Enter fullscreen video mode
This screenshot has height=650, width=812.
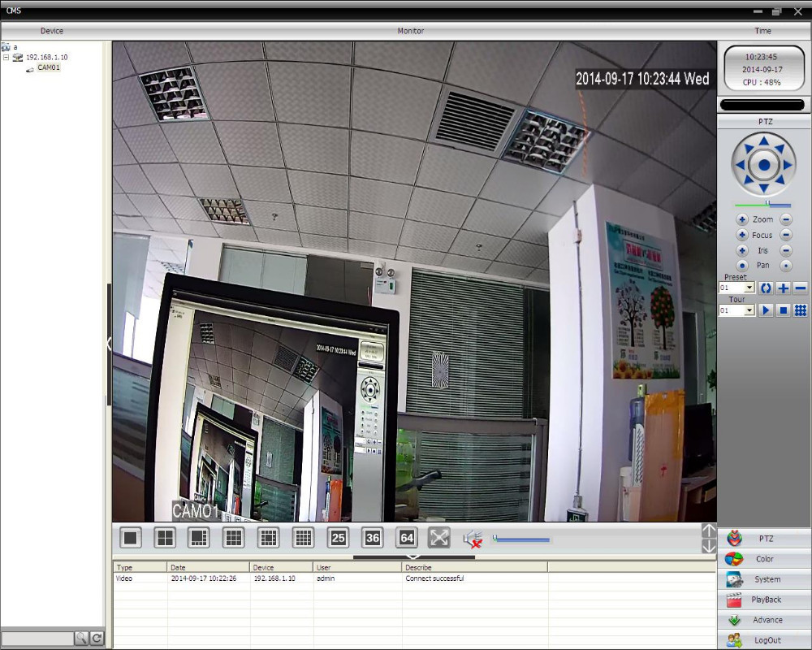tap(439, 537)
